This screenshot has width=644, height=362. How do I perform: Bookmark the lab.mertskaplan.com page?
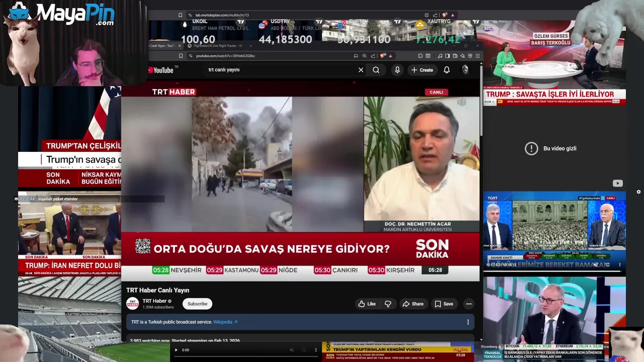pyautogui.click(x=181, y=15)
